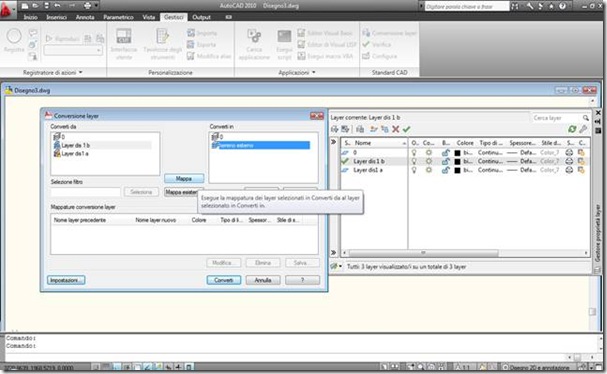Click search binoculars icon in title bar
The height and width of the screenshot is (374, 607).
pyautogui.click(x=515, y=6)
